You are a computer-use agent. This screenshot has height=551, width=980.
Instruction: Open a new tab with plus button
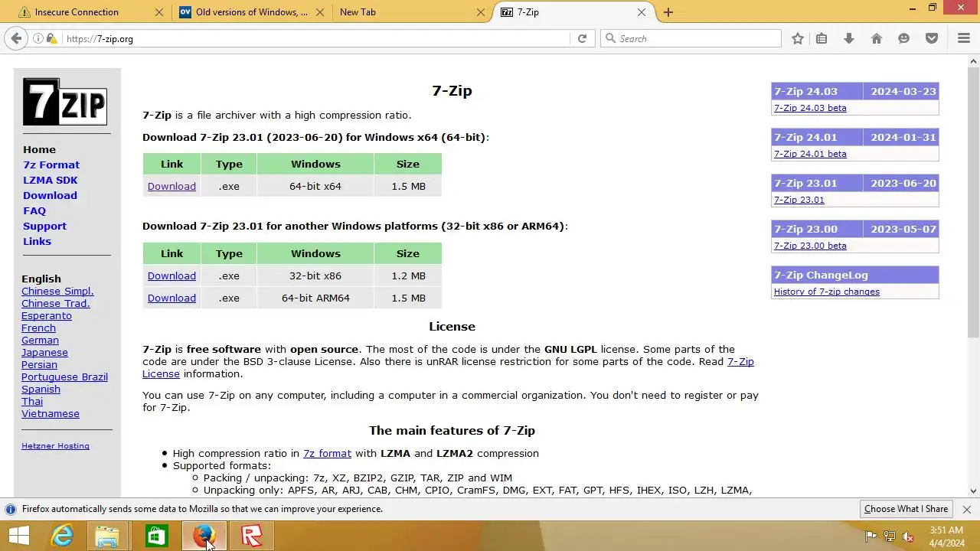[668, 12]
